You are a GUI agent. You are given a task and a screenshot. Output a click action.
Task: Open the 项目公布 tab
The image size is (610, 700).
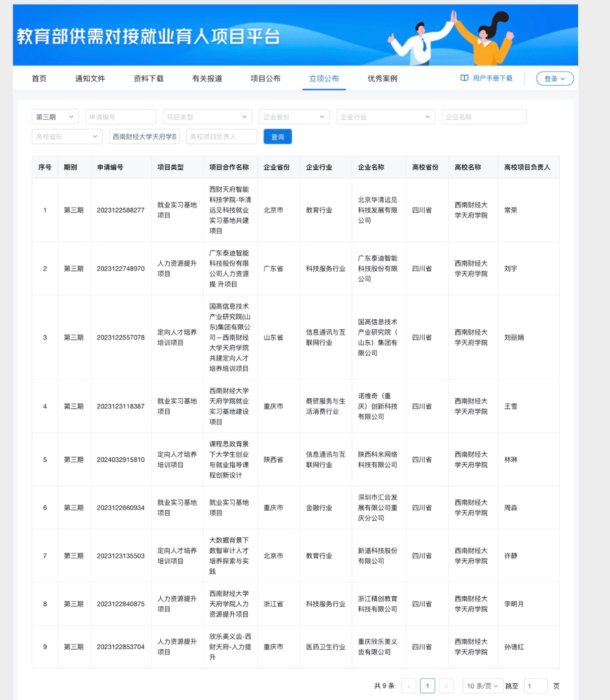click(265, 79)
